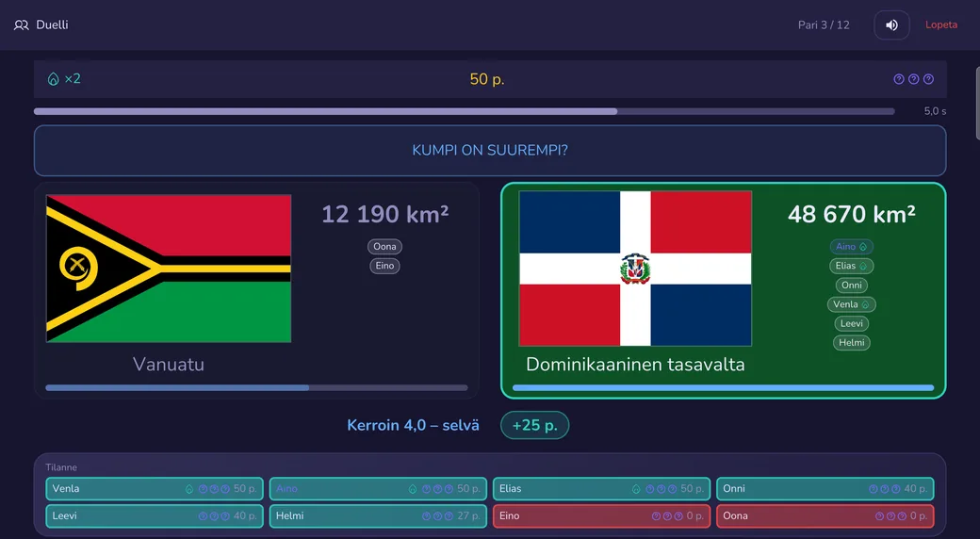This screenshot has height=539, width=980.
Task: Click the Leevi chip in green card
Action: (x=851, y=323)
